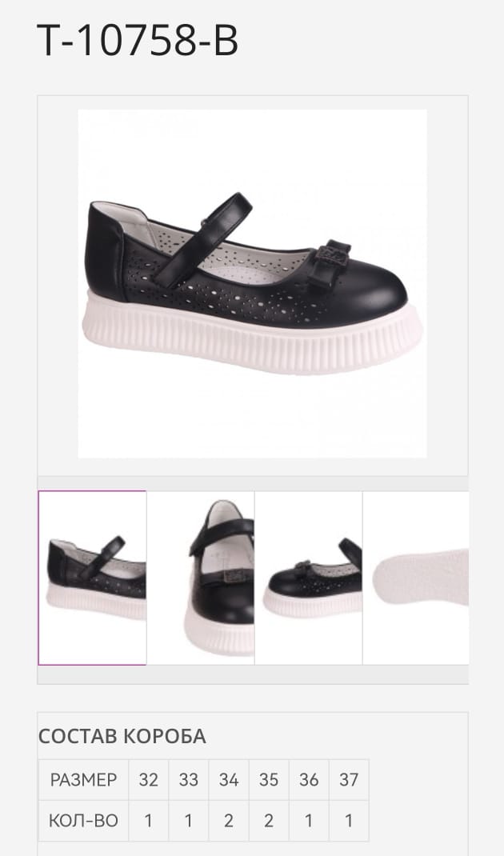Image resolution: width=504 pixels, height=856 pixels.
Task: Select size 36 cell
Action: 309,779
